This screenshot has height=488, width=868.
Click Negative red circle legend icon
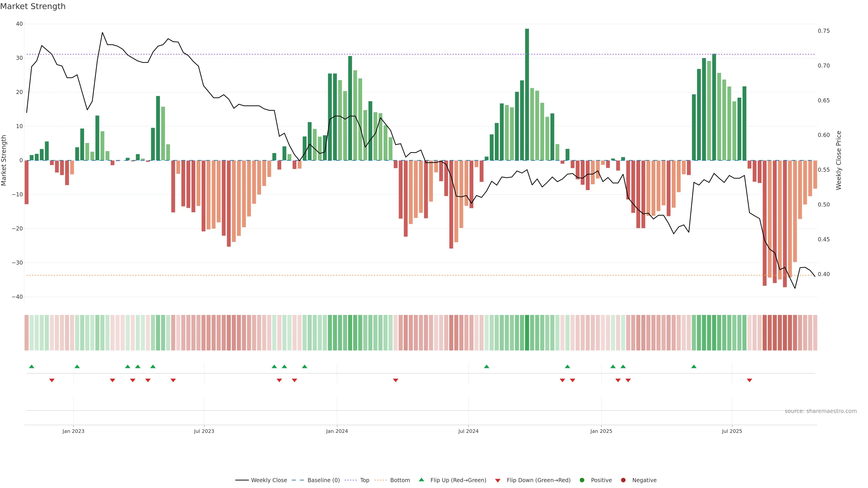tap(623, 480)
